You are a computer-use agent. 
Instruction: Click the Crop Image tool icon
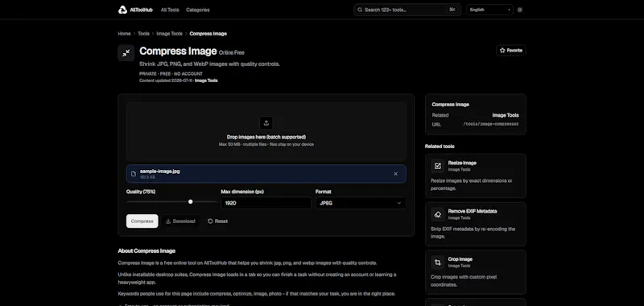point(437,262)
